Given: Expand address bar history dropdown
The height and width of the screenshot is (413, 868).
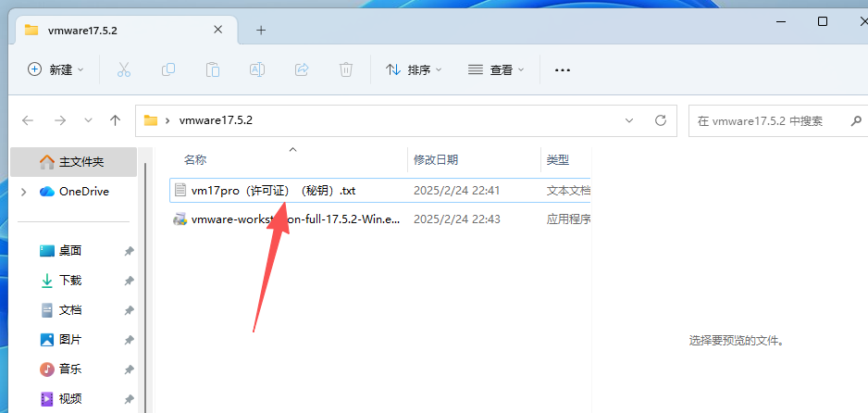Looking at the screenshot, I should (629, 120).
